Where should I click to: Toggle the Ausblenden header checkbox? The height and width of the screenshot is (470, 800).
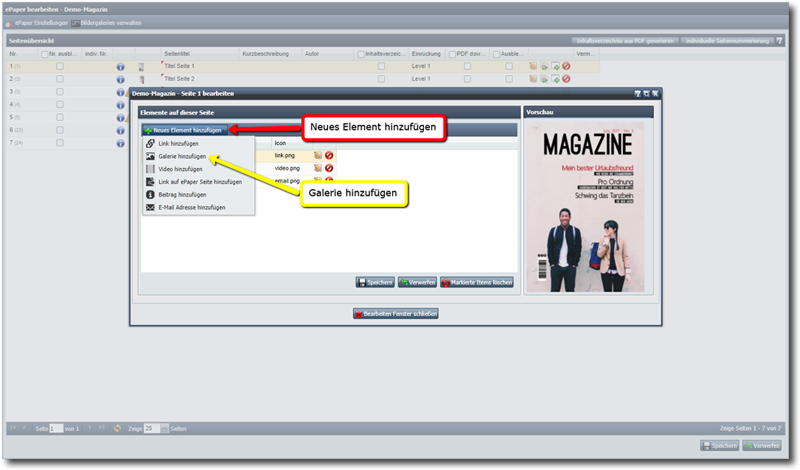(x=496, y=54)
